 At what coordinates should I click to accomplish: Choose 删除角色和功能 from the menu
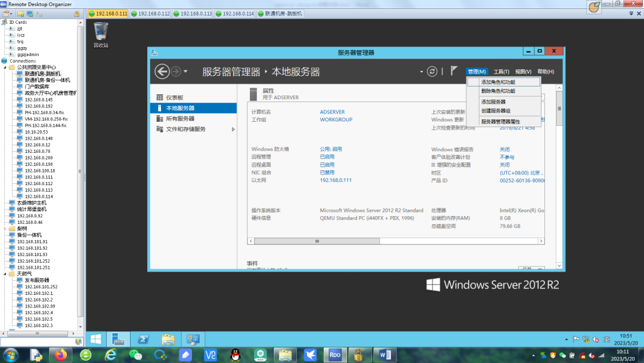(x=503, y=91)
